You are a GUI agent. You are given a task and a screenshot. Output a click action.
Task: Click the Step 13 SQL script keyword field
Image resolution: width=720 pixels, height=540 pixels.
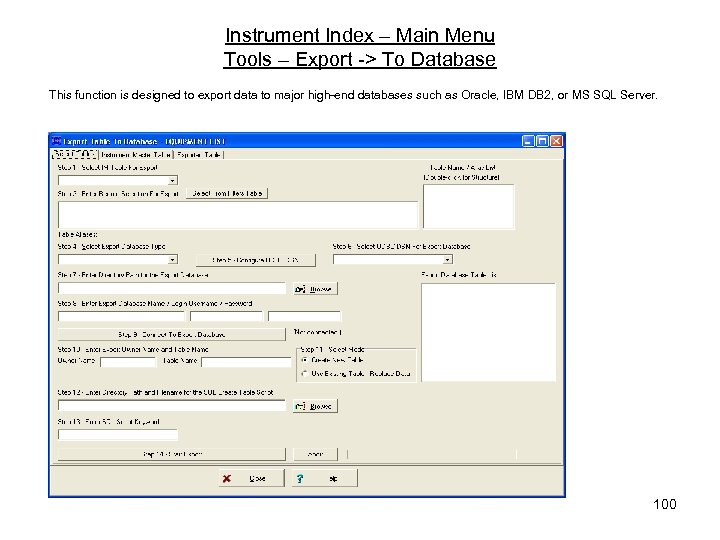(118, 435)
